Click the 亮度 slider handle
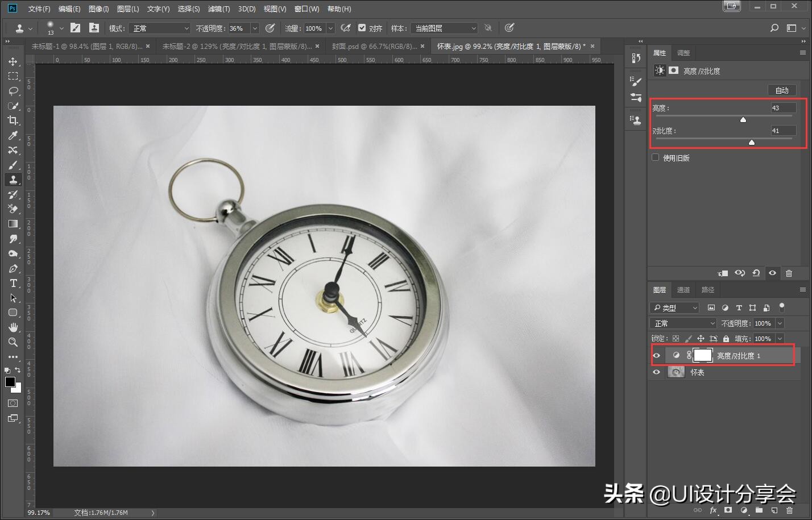 [x=743, y=119]
